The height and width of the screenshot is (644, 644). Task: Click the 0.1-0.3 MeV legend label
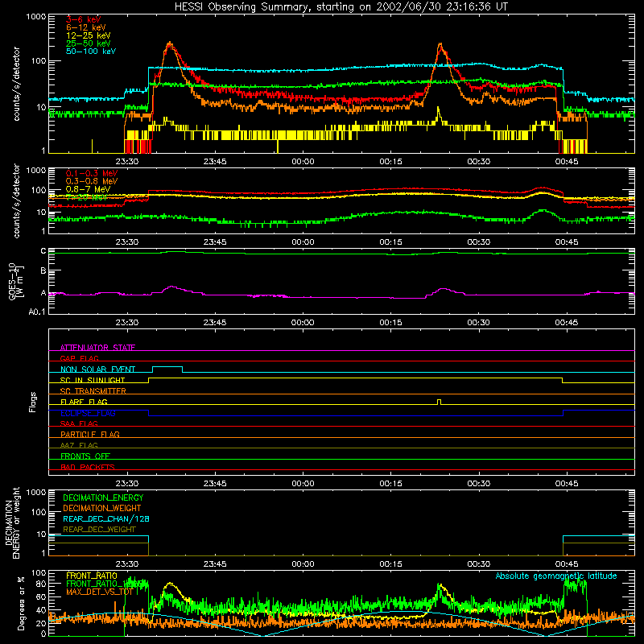pos(92,173)
